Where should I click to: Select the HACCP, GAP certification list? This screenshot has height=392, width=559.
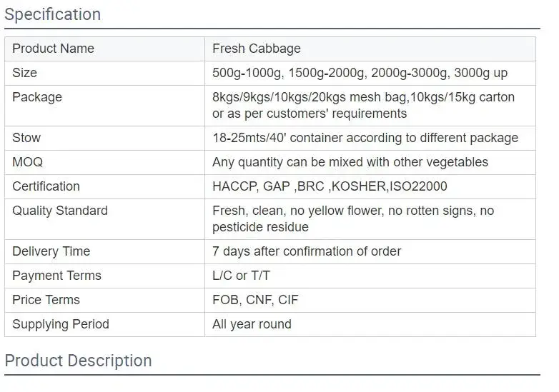pos(330,186)
